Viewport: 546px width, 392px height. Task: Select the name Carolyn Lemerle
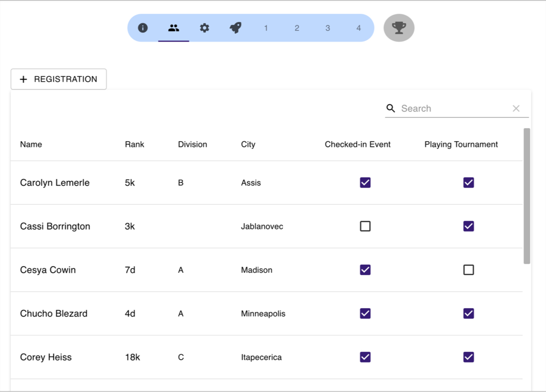point(55,183)
